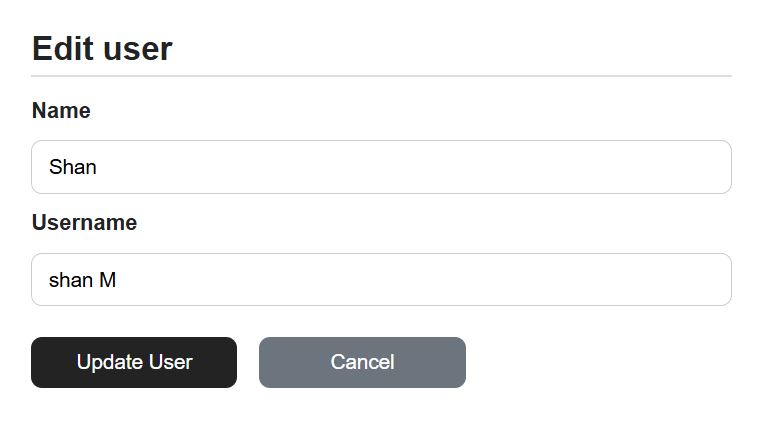The width and height of the screenshot is (763, 440).
Task: Select the text box under the Name label
Action: (x=381, y=167)
